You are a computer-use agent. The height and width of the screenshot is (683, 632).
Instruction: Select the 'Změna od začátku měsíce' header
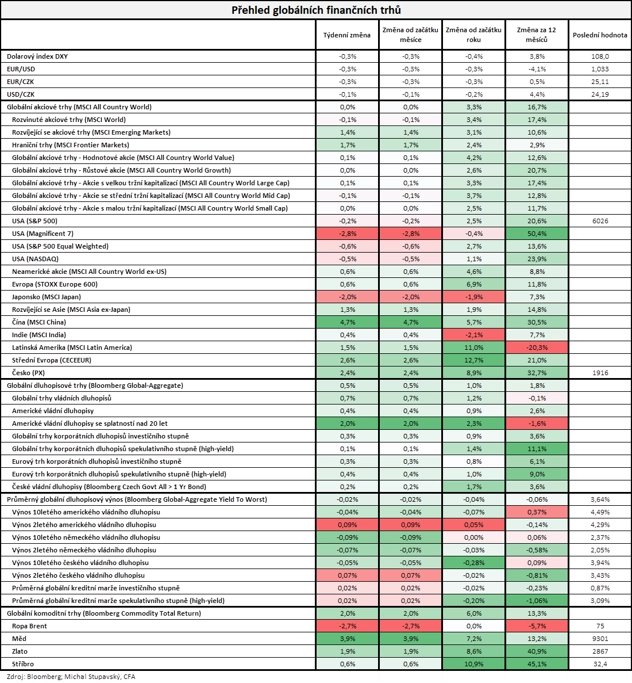point(410,35)
